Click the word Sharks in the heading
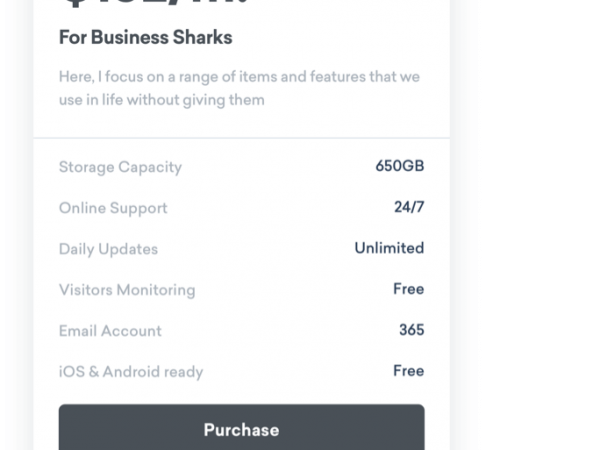Viewport: 600px width, 450px height. [202, 38]
